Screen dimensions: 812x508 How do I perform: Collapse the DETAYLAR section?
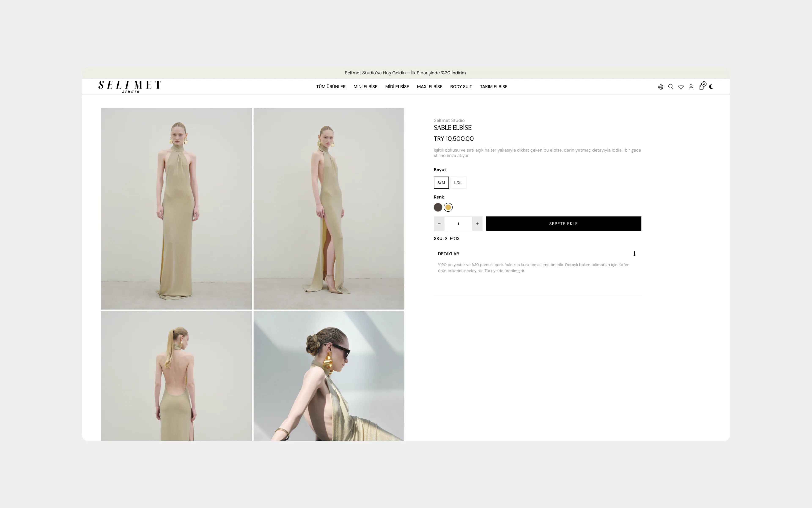pyautogui.click(x=537, y=254)
